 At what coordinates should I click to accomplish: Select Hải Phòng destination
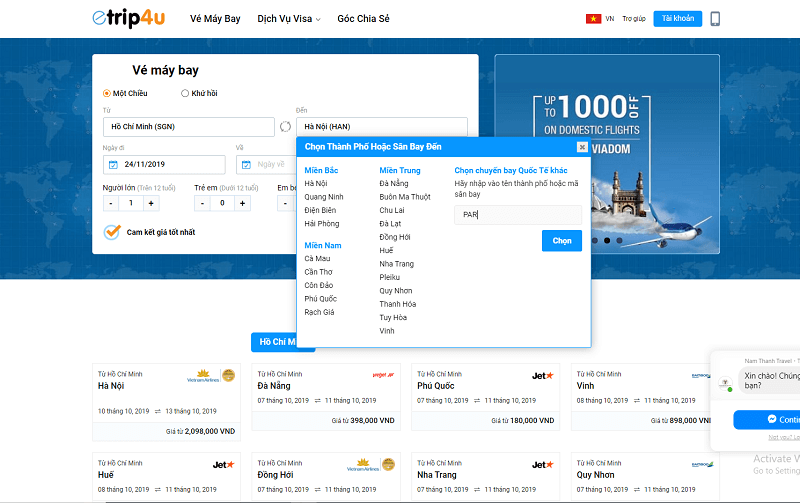(x=322, y=223)
